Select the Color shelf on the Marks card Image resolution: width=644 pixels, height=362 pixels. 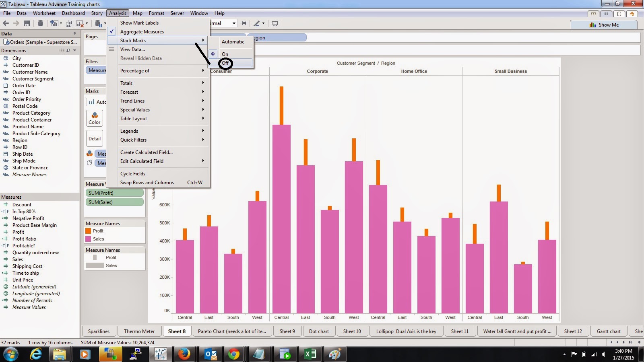point(94,118)
